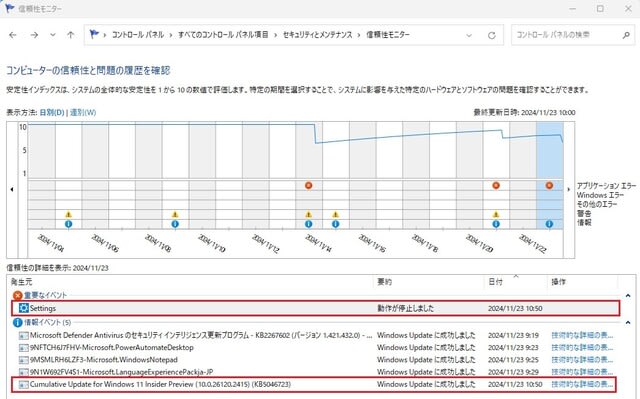The height and width of the screenshot is (399, 640).
Task: Switch view to 週別(W)
Action: point(83,113)
